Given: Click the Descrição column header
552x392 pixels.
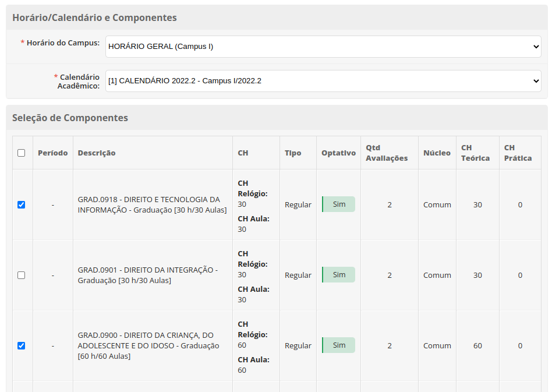Looking at the screenshot, I should tap(97, 153).
